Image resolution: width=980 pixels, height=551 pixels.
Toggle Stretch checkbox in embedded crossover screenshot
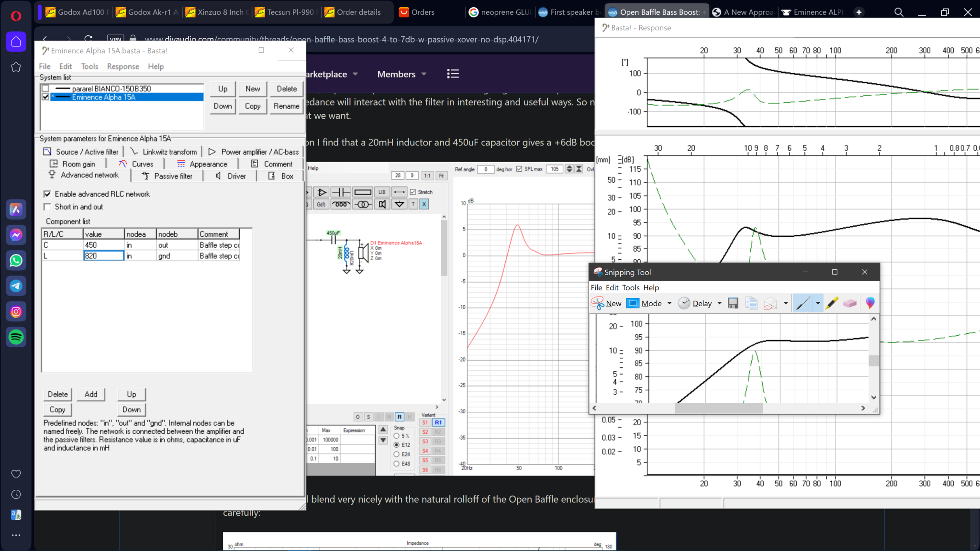(412, 192)
